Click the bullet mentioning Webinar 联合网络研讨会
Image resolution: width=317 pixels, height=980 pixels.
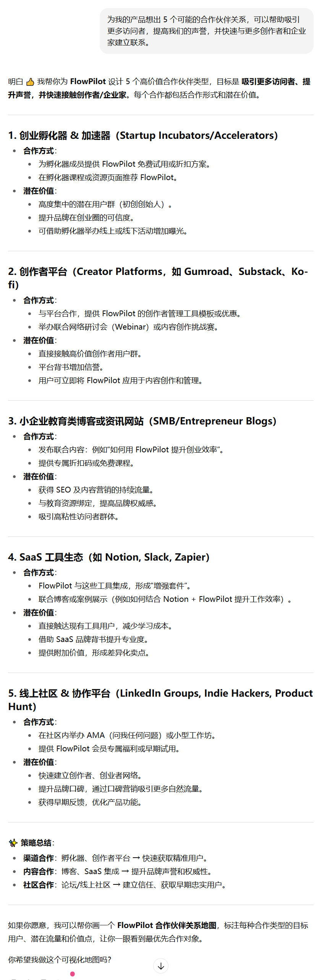coord(128,327)
